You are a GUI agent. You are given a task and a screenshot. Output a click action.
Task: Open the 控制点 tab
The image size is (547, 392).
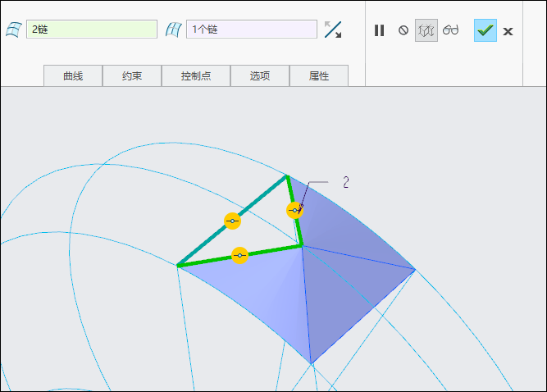pos(196,75)
